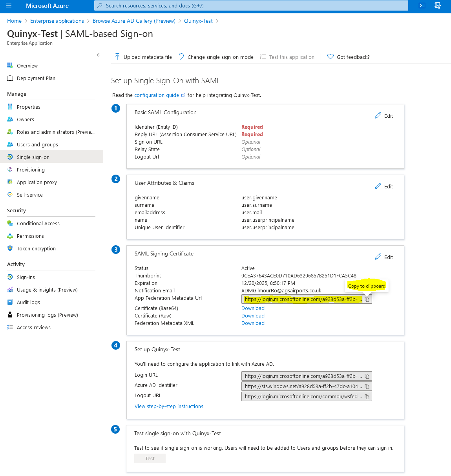Click the Deployment Plan book icon
Image resolution: width=451 pixels, height=476 pixels.
pyautogui.click(x=10, y=78)
